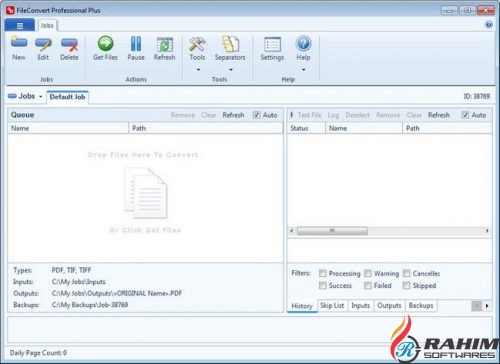
Task: Open the Jobs list dropdown
Action: point(41,97)
